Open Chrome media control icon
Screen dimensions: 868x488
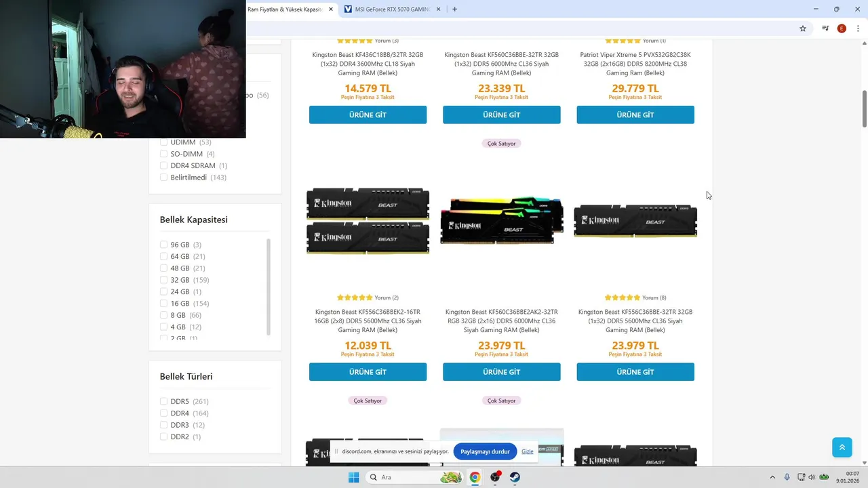coord(825,28)
